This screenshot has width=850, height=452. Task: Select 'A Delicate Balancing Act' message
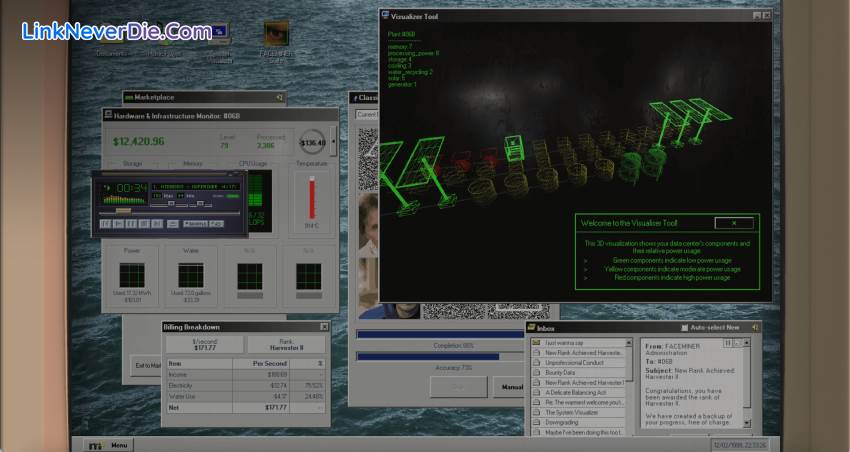tap(577, 392)
